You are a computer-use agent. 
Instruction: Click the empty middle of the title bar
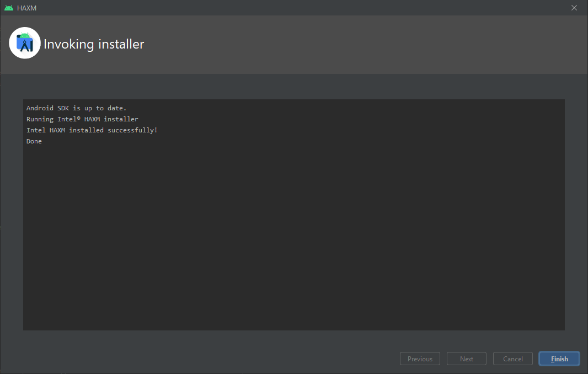tap(300, 8)
